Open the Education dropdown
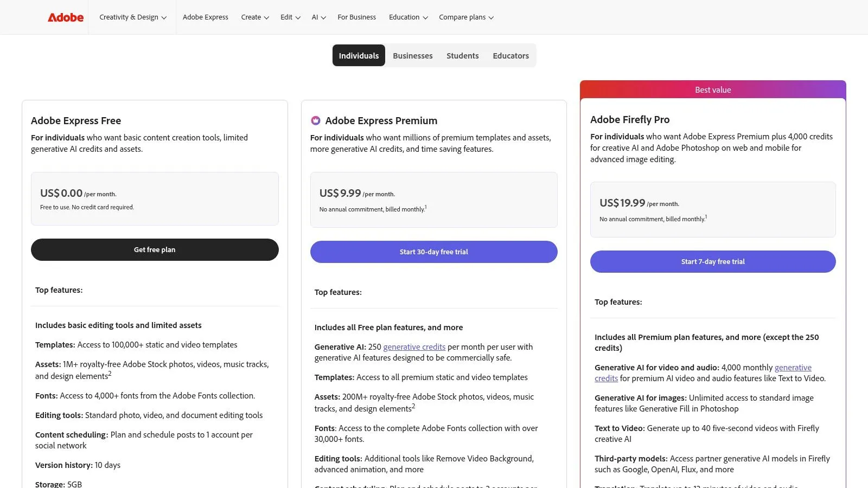The height and width of the screenshot is (488, 868). 407,17
